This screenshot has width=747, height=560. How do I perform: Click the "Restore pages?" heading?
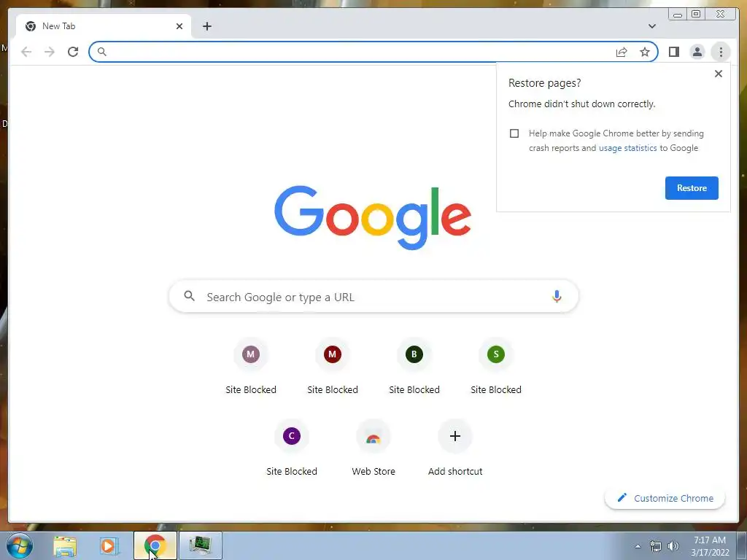(544, 83)
